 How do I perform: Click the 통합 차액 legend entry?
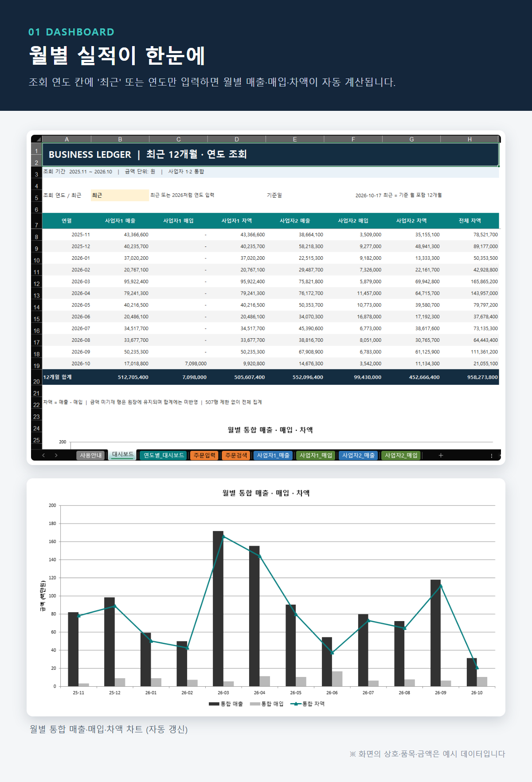click(x=307, y=704)
